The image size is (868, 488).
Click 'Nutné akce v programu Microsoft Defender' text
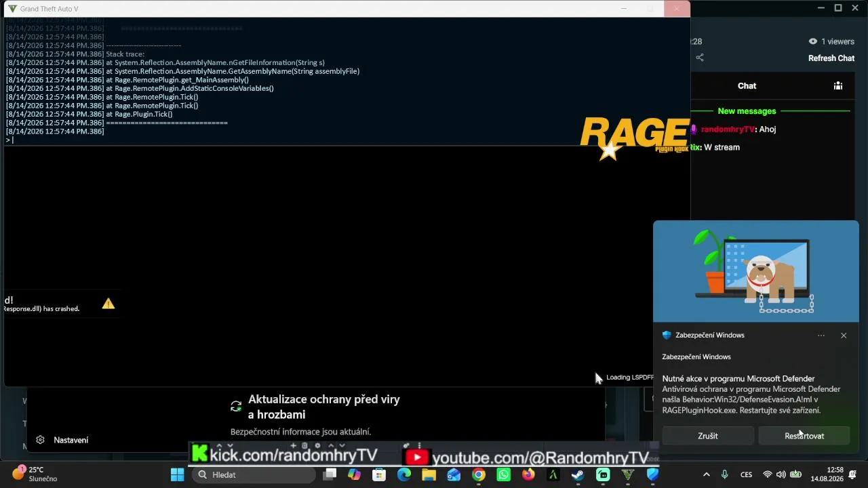738,379
